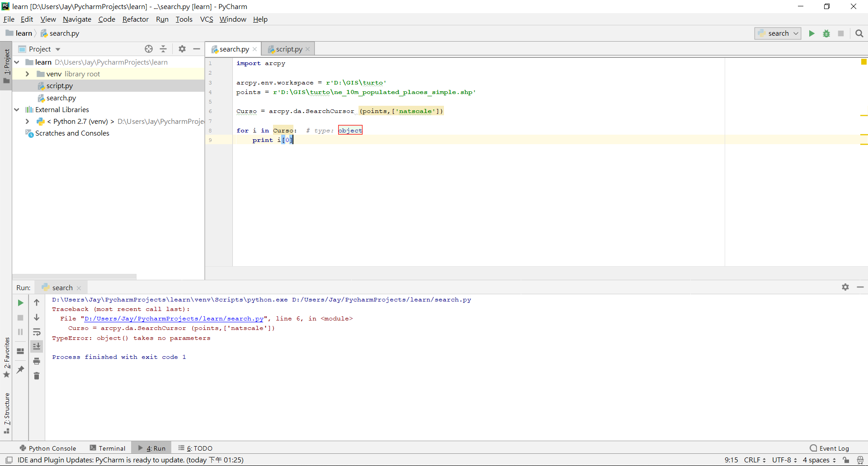Open the search.py link in traceback
868x466 pixels.
174,319
